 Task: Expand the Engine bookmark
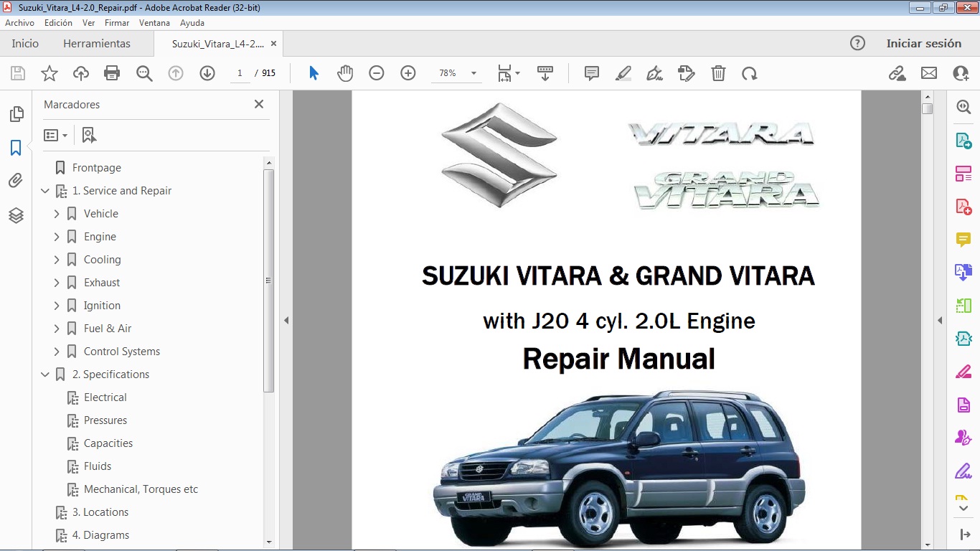pos(57,237)
